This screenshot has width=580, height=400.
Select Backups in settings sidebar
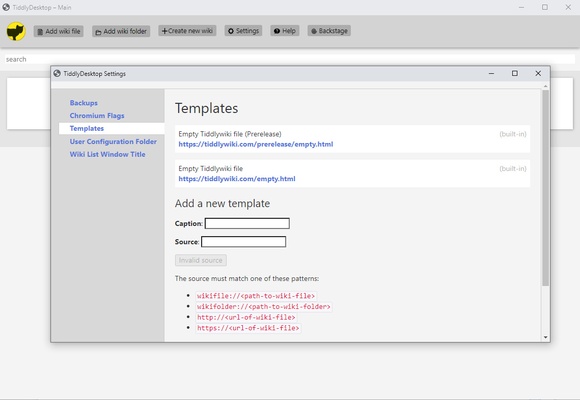point(84,103)
